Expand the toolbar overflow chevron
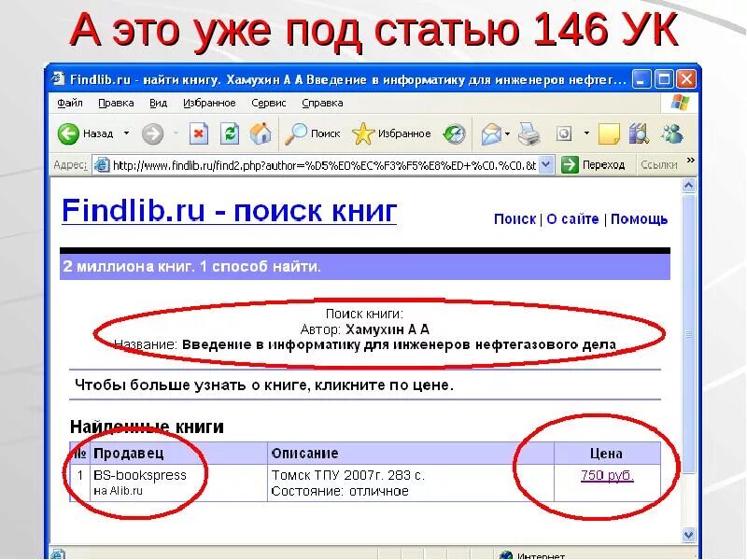 tap(690, 160)
